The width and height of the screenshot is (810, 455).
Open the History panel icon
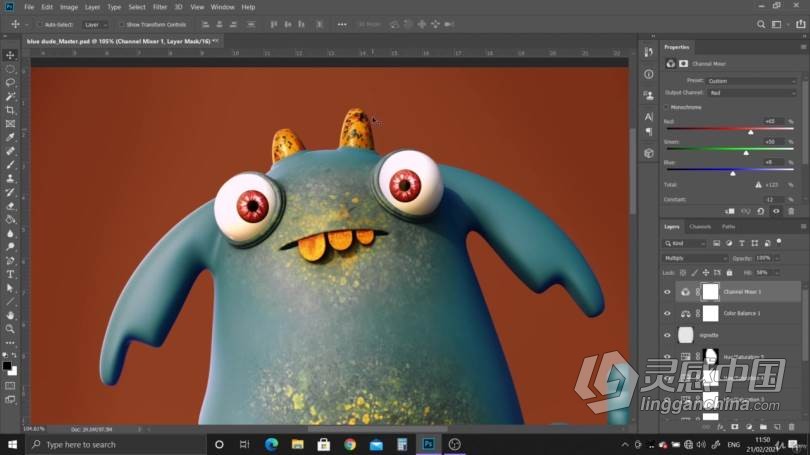[649, 52]
